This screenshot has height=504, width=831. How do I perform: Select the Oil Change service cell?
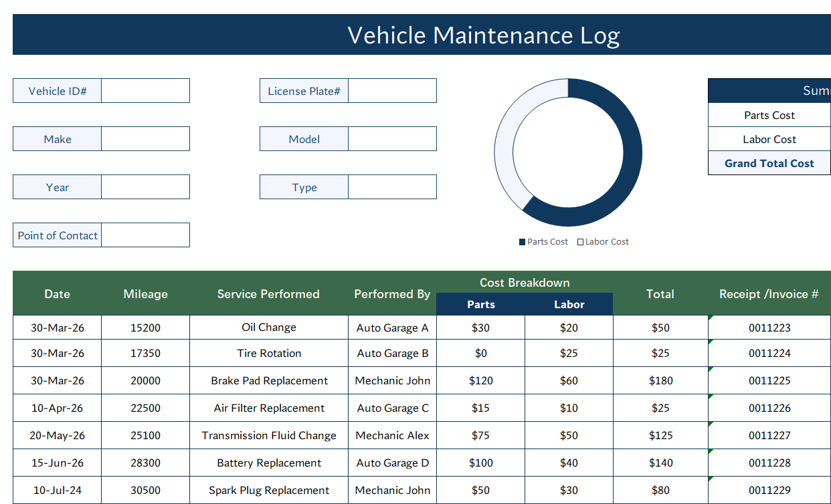pyautogui.click(x=269, y=328)
